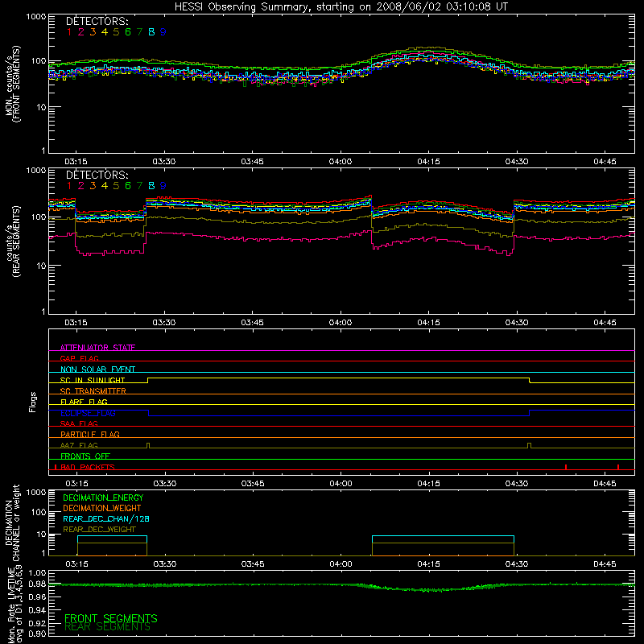
Task: Click the 0.92 tick on the livetime axis
Action: tap(37, 623)
